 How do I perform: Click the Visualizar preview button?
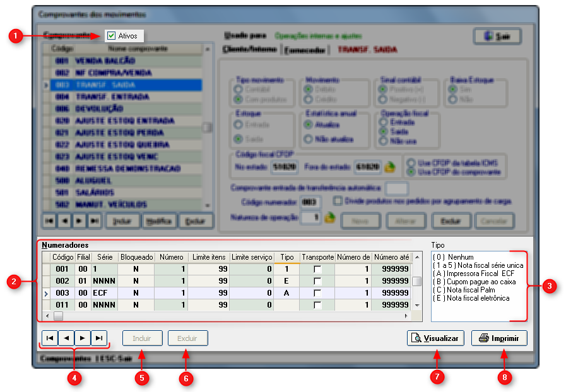[435, 338]
